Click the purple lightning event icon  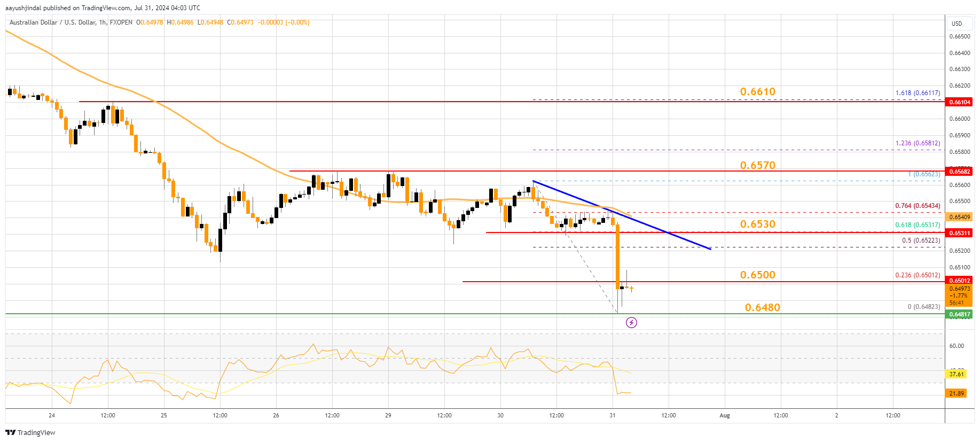(x=631, y=322)
